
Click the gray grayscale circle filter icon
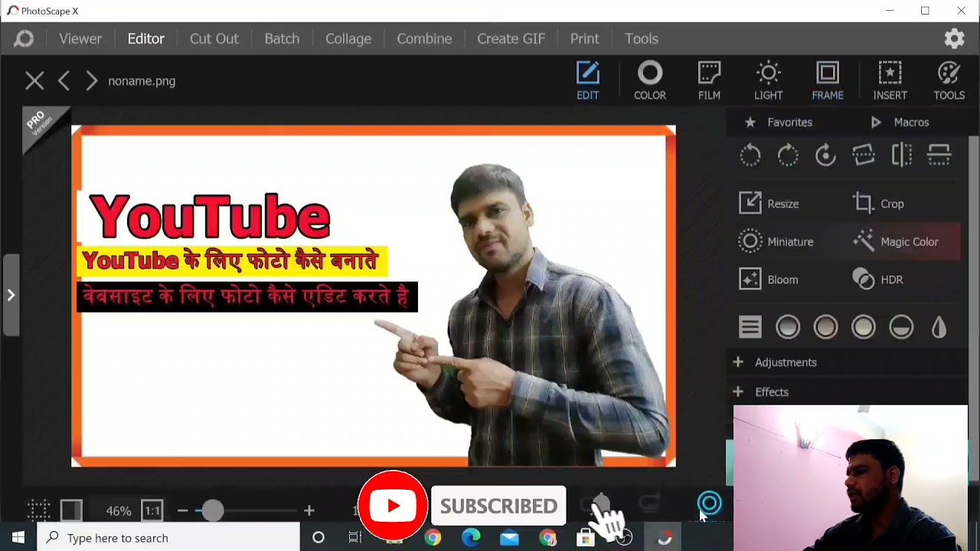(788, 328)
